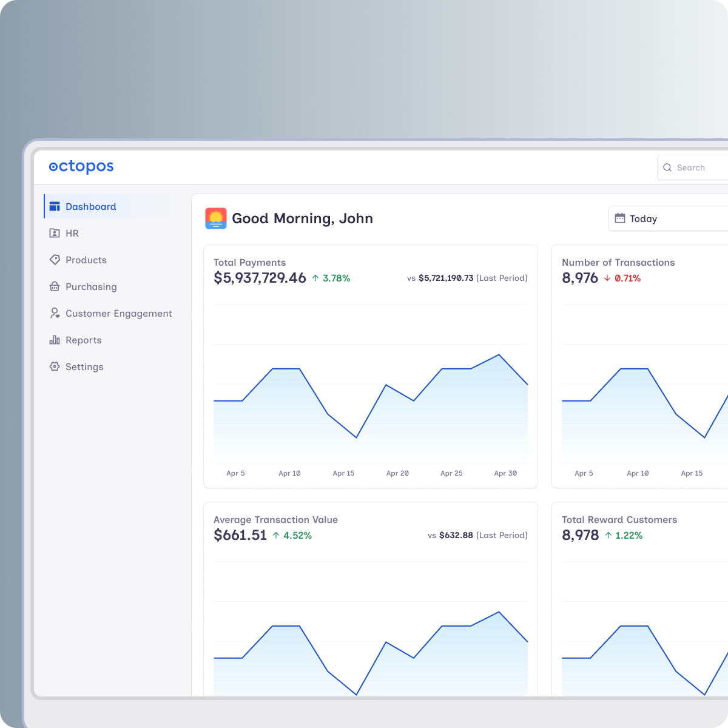
Task: Click Apr 10 label in Number of Transactions chart
Action: click(x=638, y=473)
